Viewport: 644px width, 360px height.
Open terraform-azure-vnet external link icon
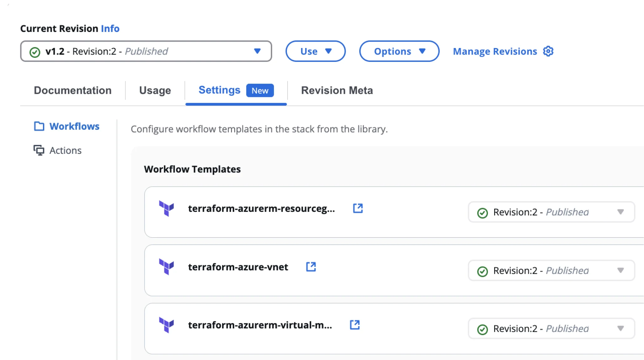(x=311, y=267)
